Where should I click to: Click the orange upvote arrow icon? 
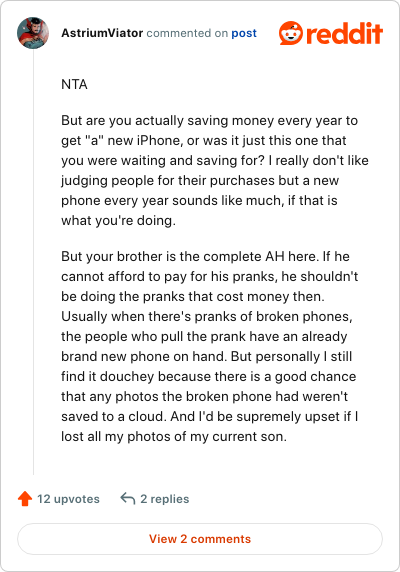[x=25, y=498]
